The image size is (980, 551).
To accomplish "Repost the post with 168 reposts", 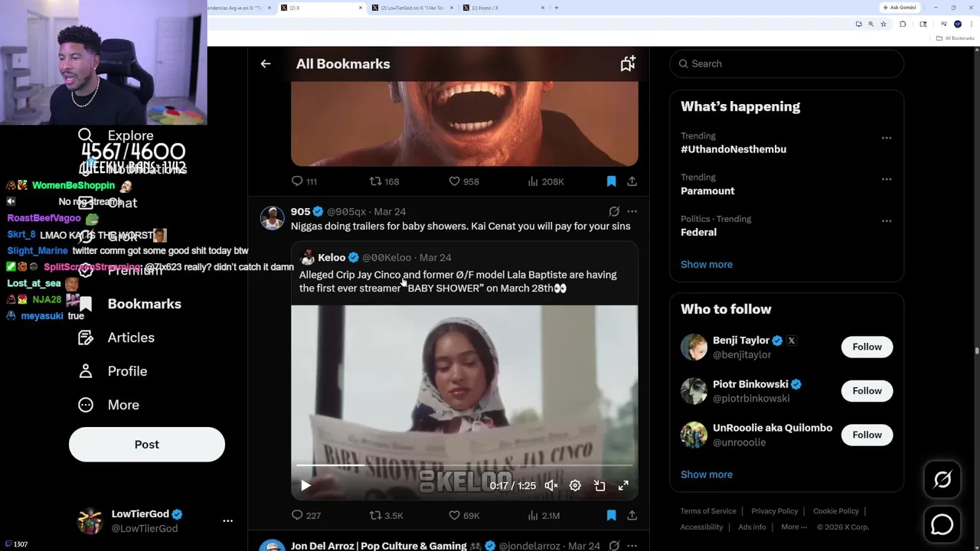I will 384,181.
